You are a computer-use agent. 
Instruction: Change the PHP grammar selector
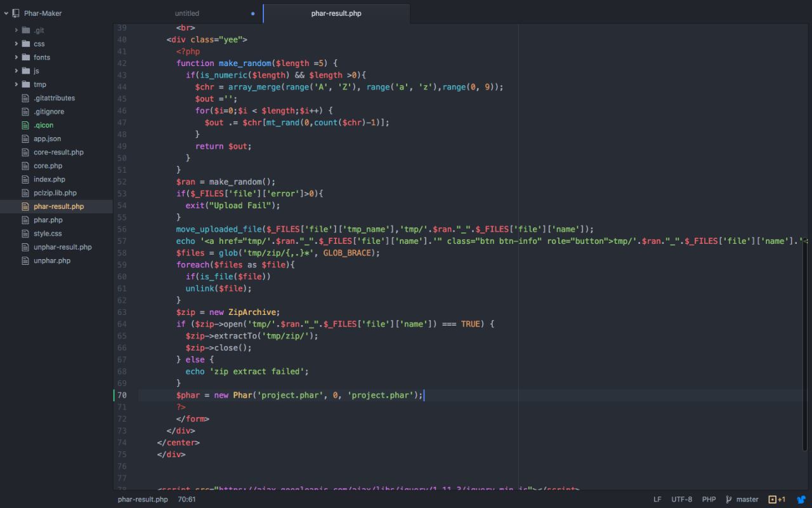click(x=709, y=499)
